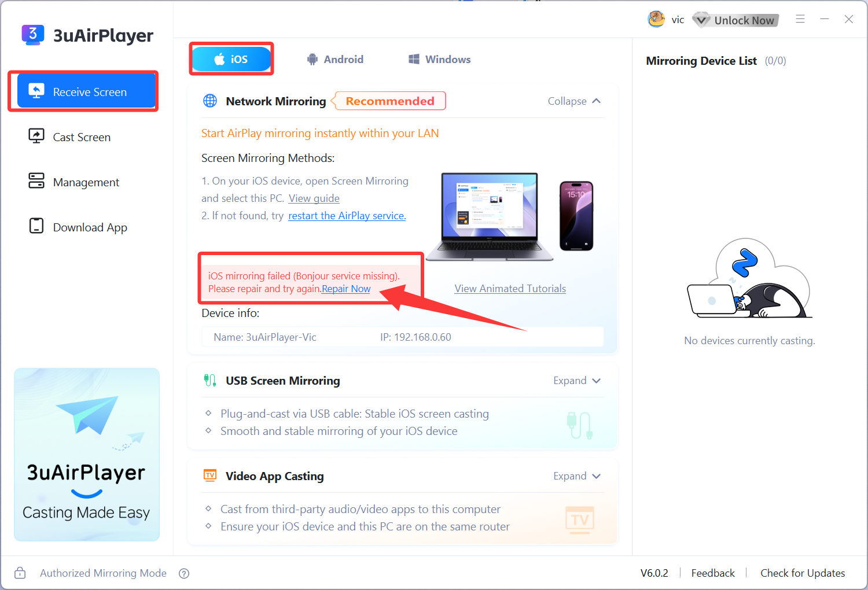Click the vic user avatar

(657, 19)
